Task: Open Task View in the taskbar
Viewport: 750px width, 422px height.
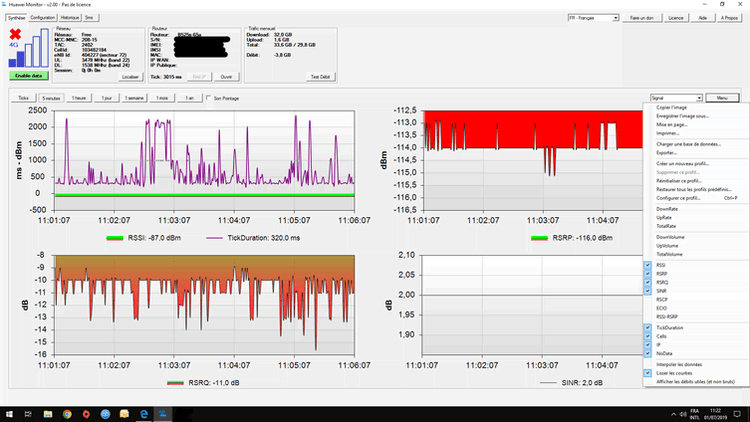Action: 28,414
